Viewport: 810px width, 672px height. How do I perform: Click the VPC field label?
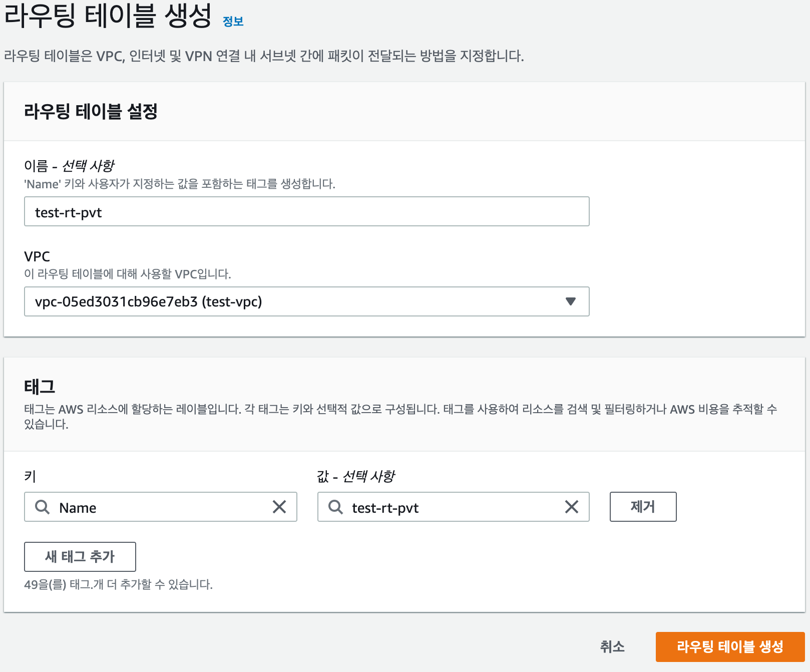[37, 256]
